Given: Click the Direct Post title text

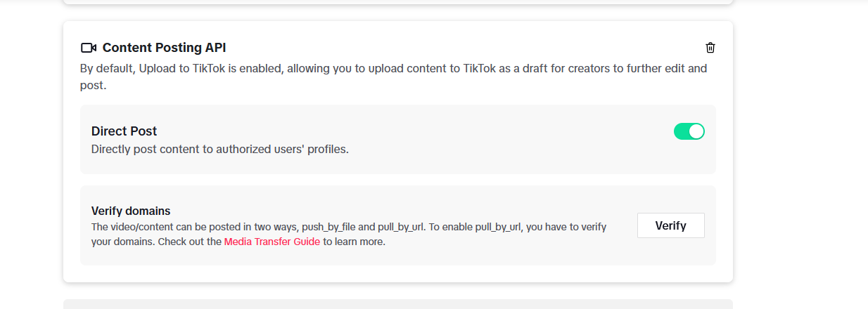Looking at the screenshot, I should (124, 131).
